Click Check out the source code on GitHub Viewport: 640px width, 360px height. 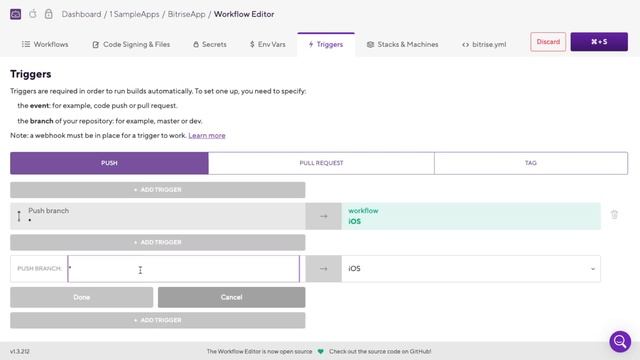click(x=380, y=351)
